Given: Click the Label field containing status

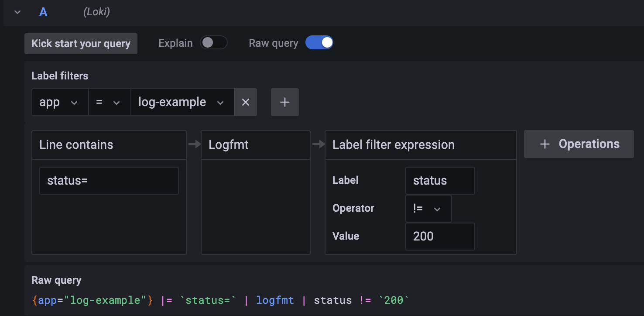Looking at the screenshot, I should pyautogui.click(x=440, y=181).
